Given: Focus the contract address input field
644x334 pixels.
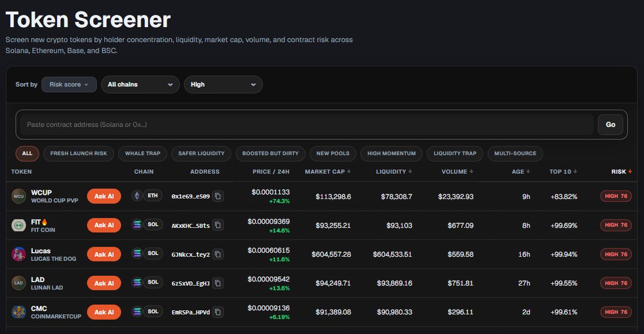Looking at the screenshot, I should tap(307, 125).
